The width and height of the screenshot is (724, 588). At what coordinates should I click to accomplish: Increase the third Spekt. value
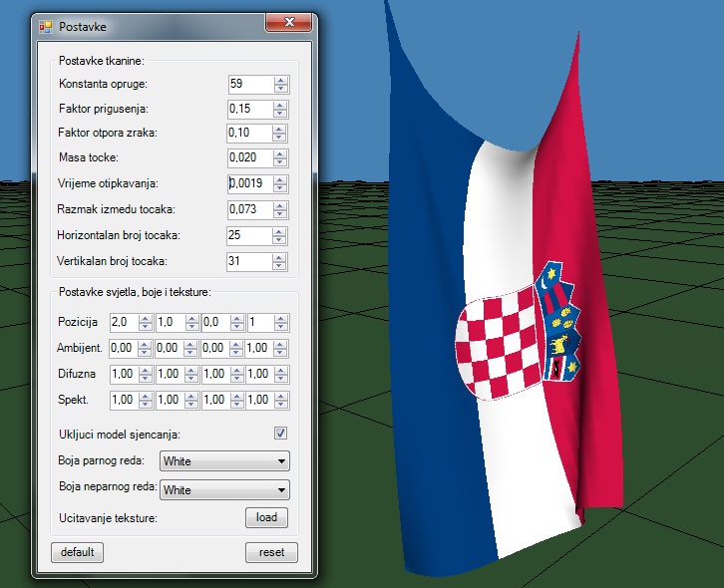[237, 397]
